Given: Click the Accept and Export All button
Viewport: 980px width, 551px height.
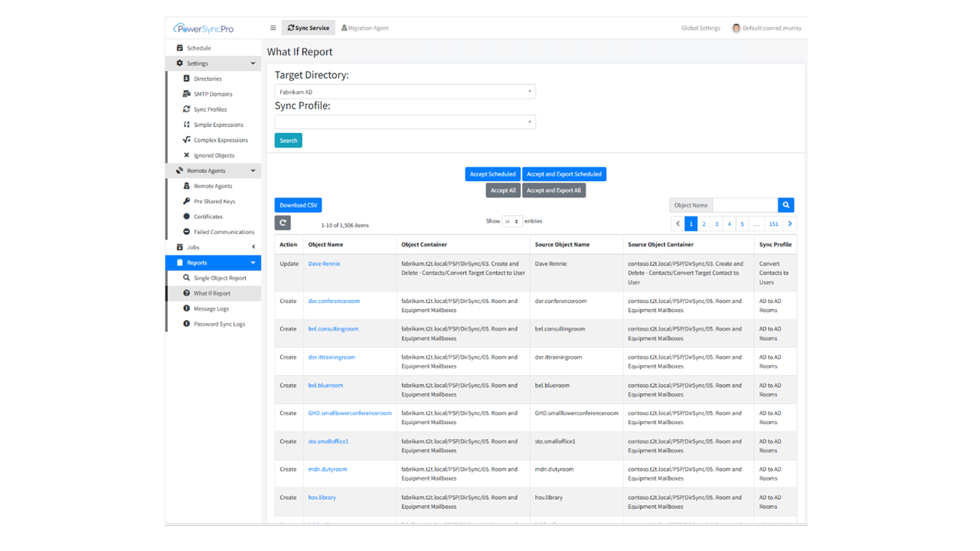Looking at the screenshot, I should (554, 191).
